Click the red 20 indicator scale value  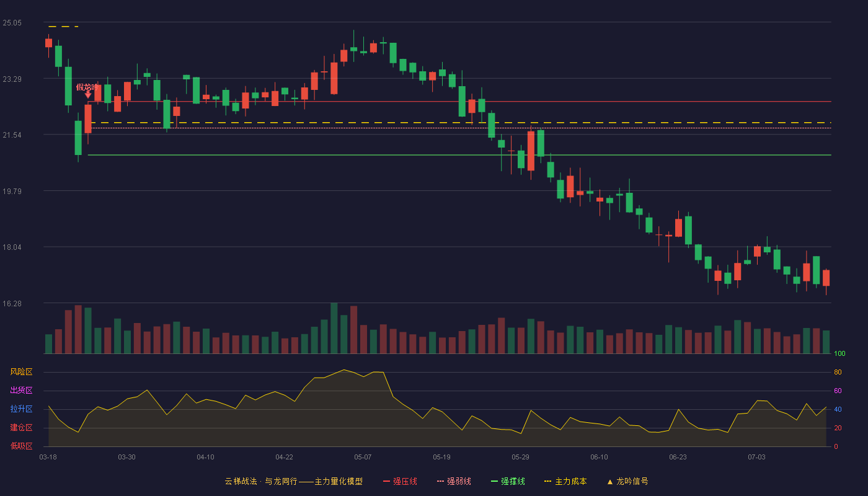pos(838,428)
